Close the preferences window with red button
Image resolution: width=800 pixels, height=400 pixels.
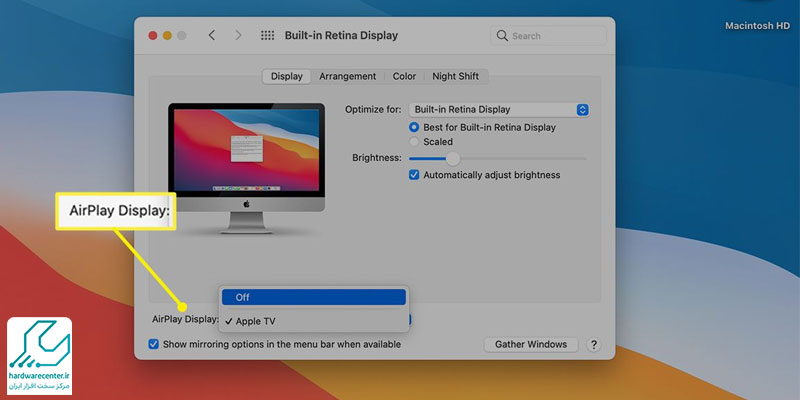pyautogui.click(x=153, y=36)
